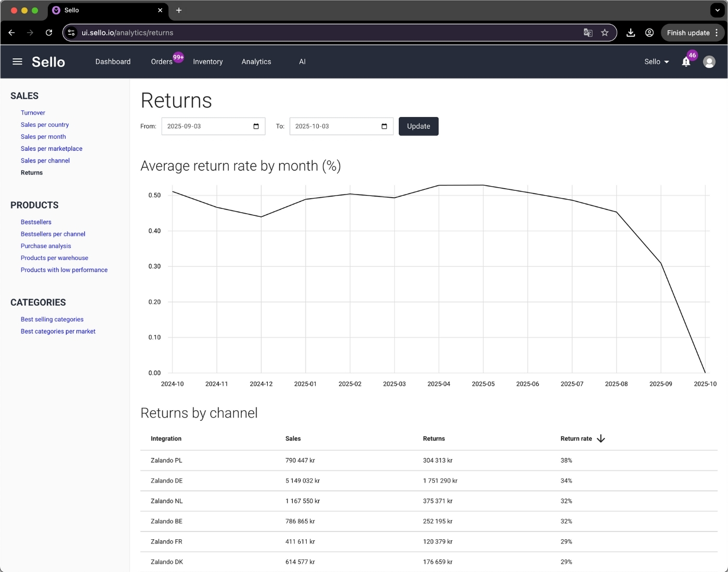Click the translate page icon
Image resolution: width=728 pixels, height=572 pixels.
point(588,32)
